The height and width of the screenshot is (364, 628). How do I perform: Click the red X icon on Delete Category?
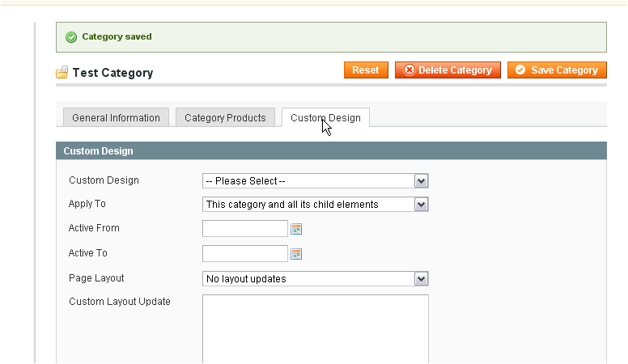[409, 70]
